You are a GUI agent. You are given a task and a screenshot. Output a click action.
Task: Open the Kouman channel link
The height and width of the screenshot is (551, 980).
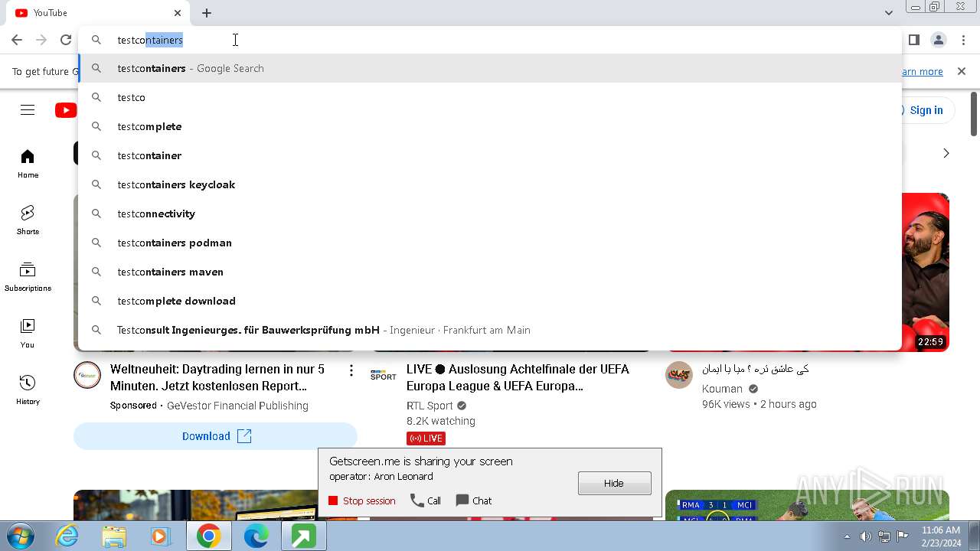coord(723,389)
